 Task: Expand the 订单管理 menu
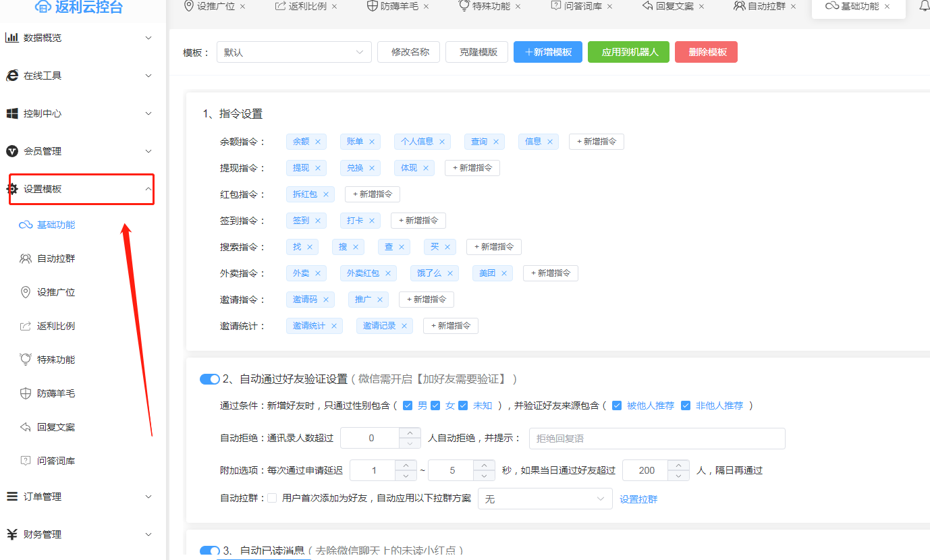click(x=148, y=497)
